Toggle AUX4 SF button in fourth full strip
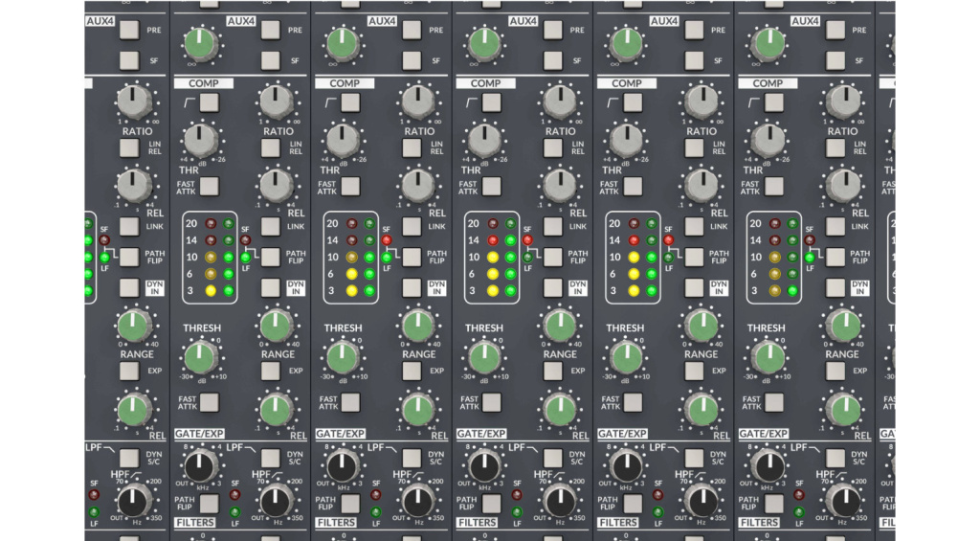Viewport: 980px width, 541px height. (694, 61)
